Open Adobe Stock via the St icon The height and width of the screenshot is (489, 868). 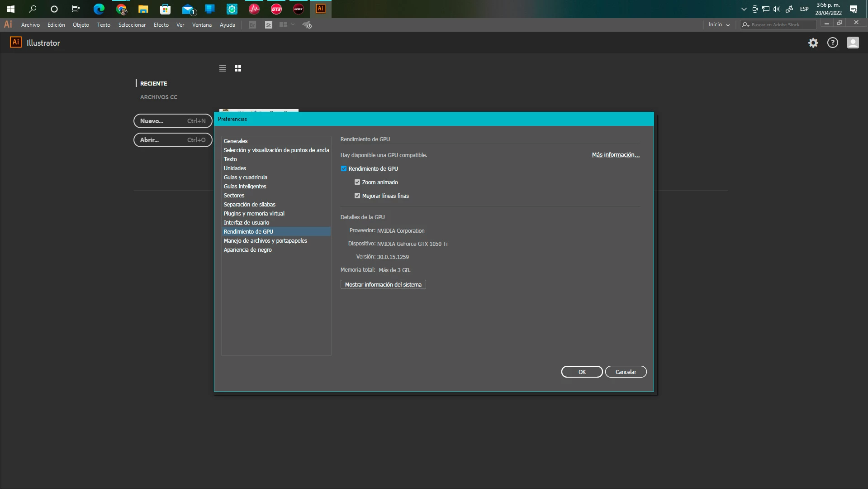point(269,25)
